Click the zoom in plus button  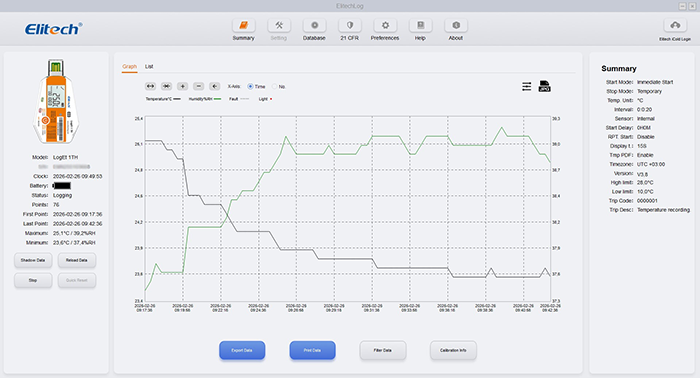pos(182,86)
